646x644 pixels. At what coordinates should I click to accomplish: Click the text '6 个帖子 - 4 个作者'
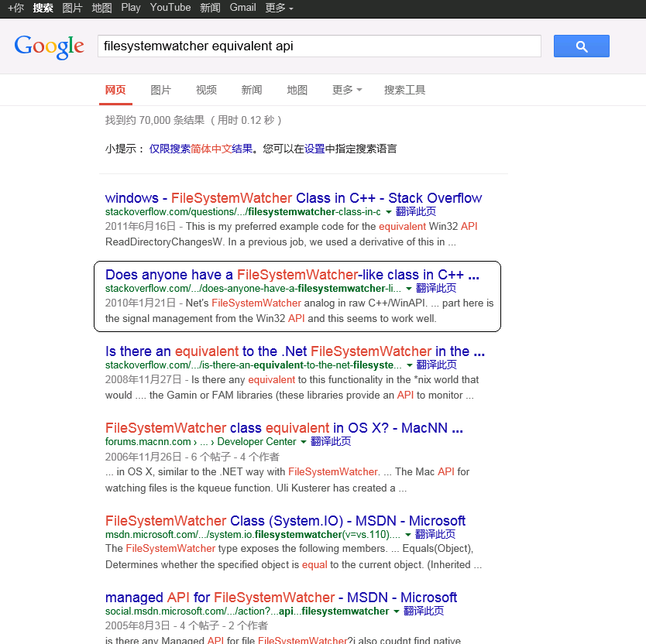tap(235, 457)
